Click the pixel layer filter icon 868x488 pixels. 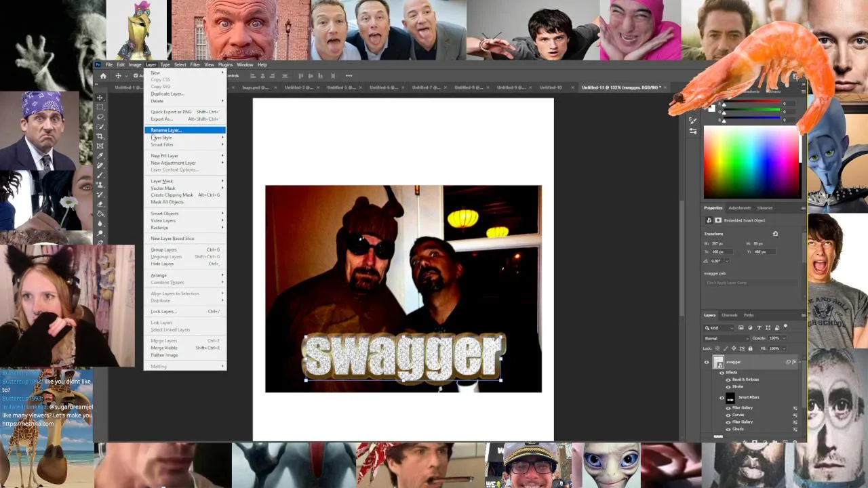(x=741, y=328)
